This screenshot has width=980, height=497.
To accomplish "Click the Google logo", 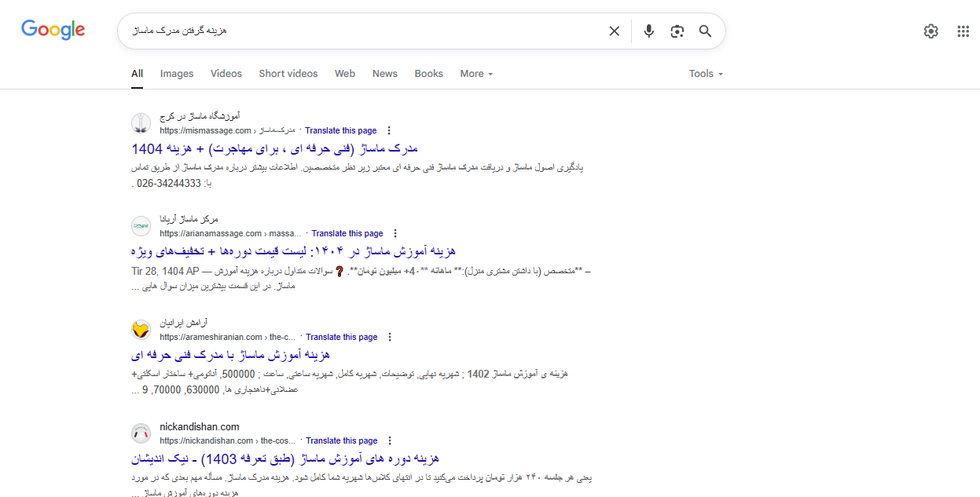I will (x=53, y=30).
